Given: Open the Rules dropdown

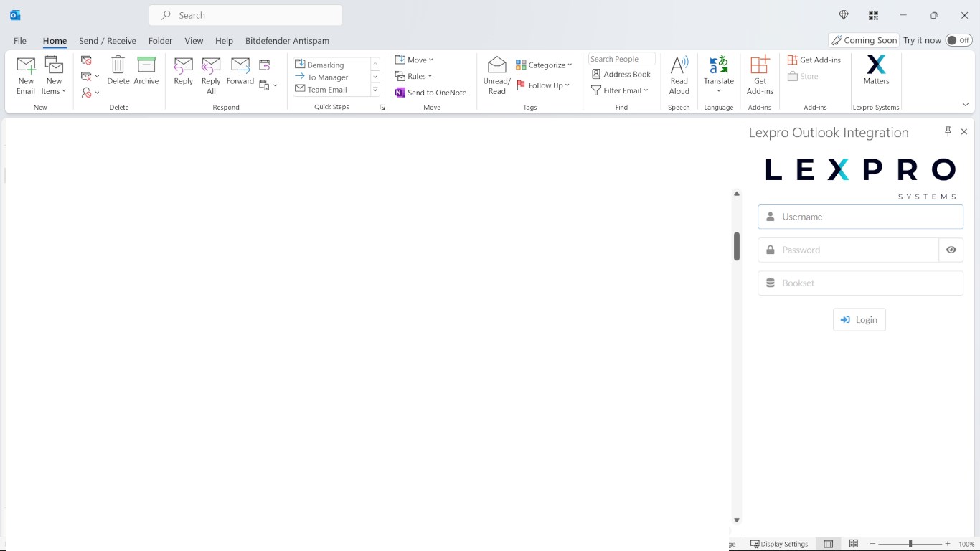Looking at the screenshot, I should (x=414, y=76).
